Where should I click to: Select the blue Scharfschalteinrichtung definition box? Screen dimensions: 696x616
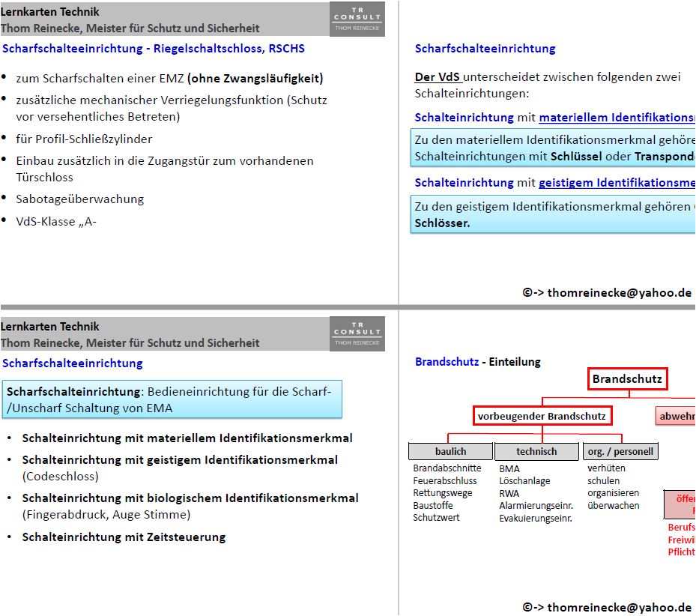pos(173,399)
